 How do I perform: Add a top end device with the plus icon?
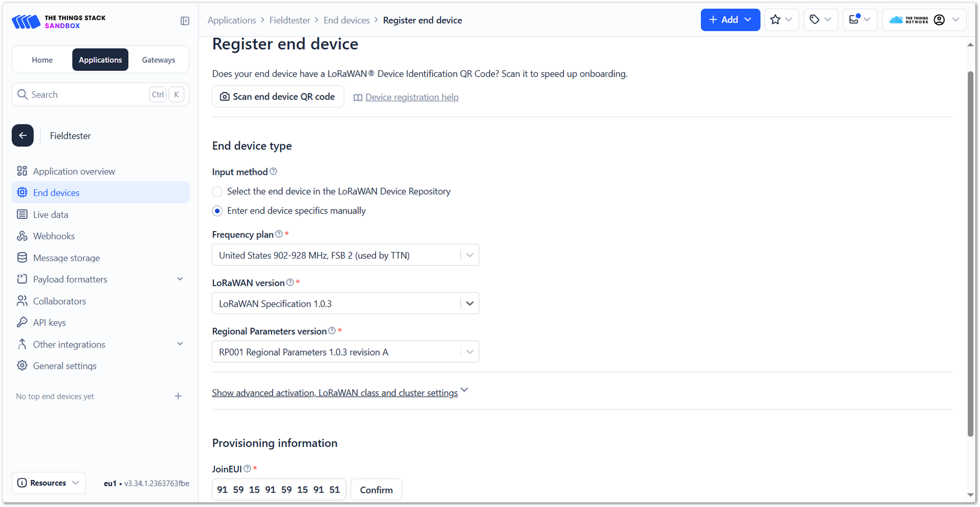pyautogui.click(x=178, y=396)
